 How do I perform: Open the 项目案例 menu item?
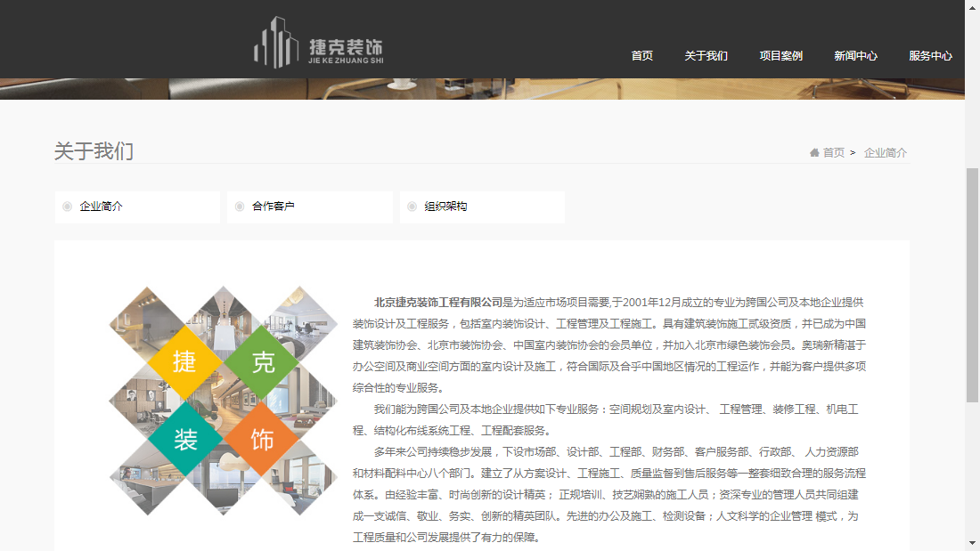tap(780, 55)
